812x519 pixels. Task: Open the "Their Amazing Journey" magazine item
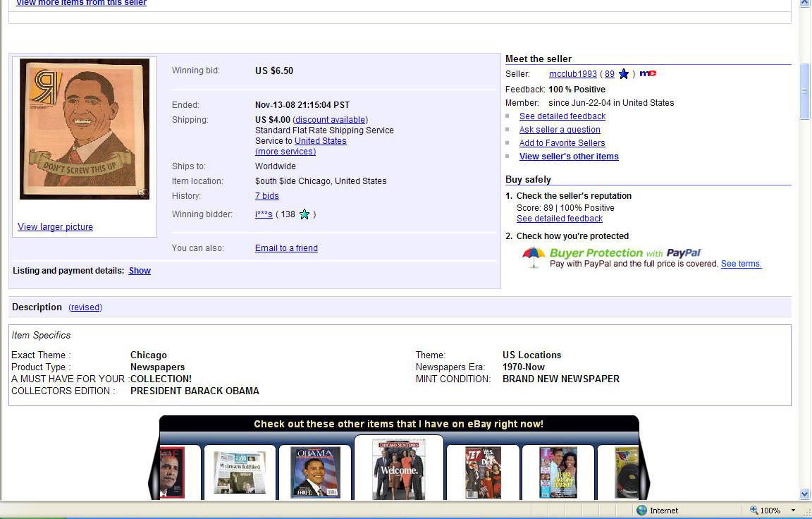point(558,472)
